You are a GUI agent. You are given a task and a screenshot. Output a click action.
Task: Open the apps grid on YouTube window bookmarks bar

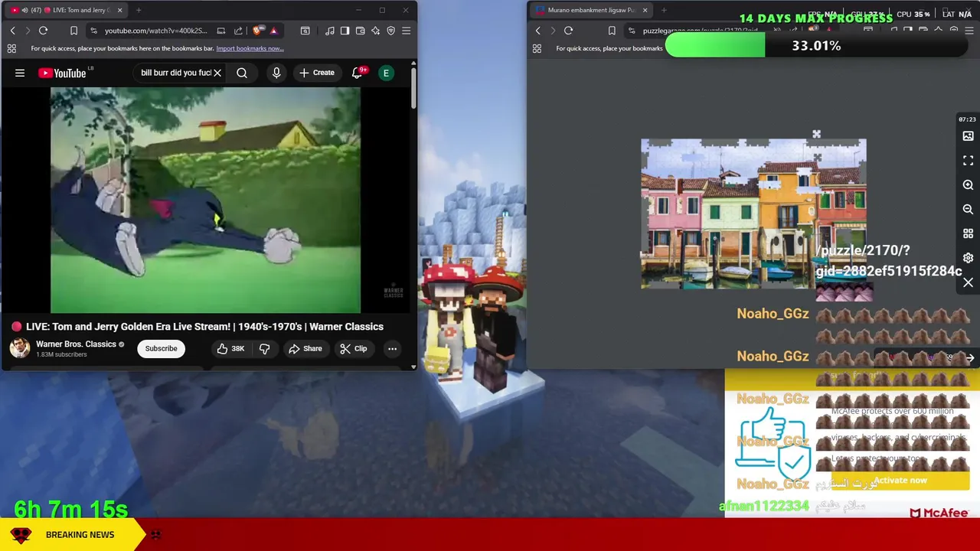tap(11, 48)
